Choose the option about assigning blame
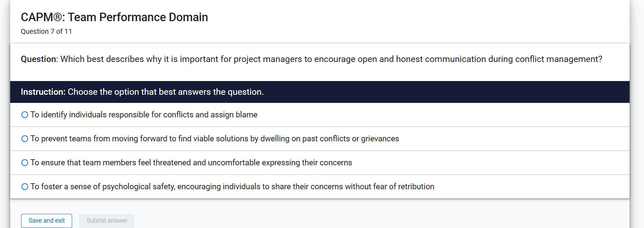 (144, 115)
